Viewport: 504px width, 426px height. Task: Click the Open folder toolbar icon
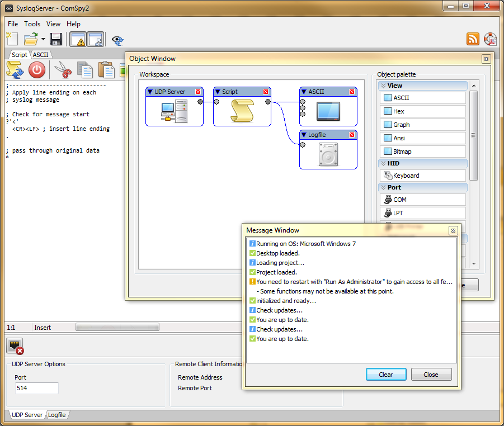pos(31,39)
